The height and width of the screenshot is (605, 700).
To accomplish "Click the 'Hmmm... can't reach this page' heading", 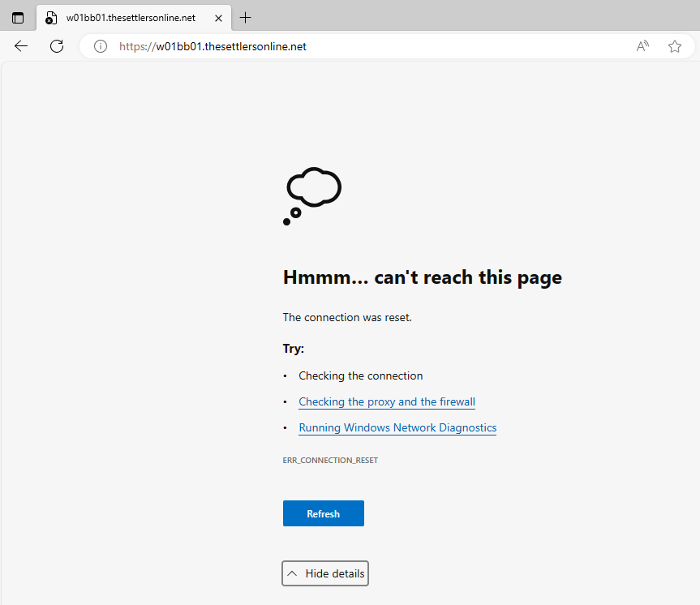I will click(x=423, y=277).
